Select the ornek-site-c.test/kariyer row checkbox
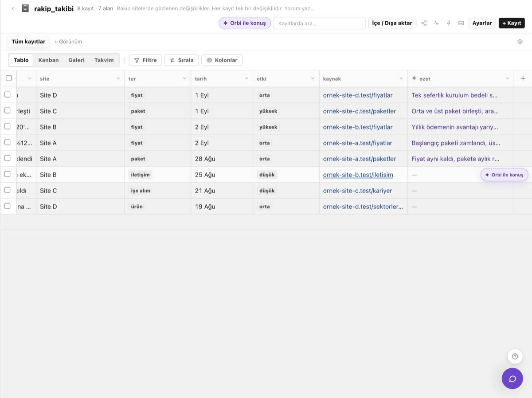This screenshot has width=532, height=398. [8, 191]
